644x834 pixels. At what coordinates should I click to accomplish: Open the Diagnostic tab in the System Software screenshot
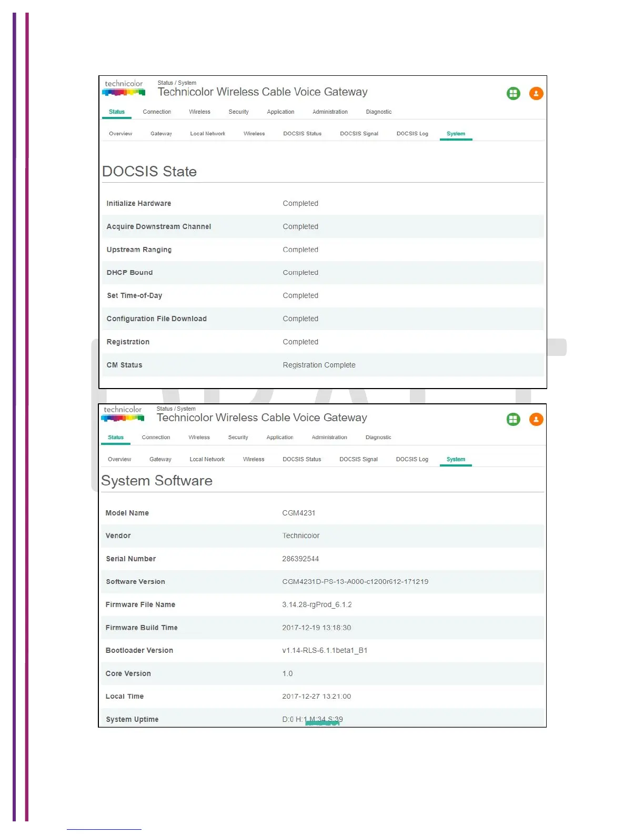coord(378,438)
